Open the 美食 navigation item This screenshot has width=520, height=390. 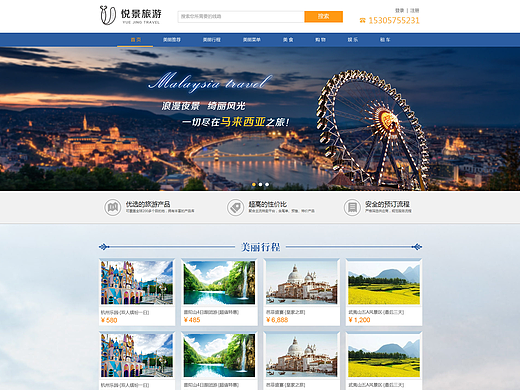tap(288, 40)
